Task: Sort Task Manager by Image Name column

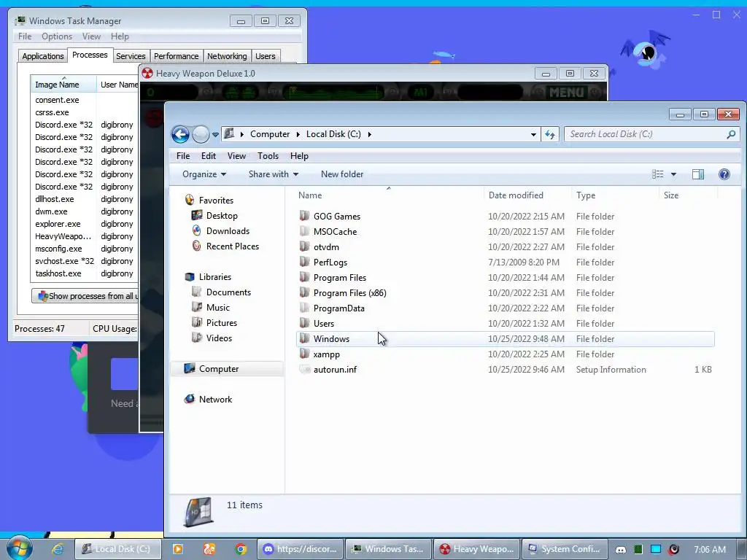Action: 63,85
